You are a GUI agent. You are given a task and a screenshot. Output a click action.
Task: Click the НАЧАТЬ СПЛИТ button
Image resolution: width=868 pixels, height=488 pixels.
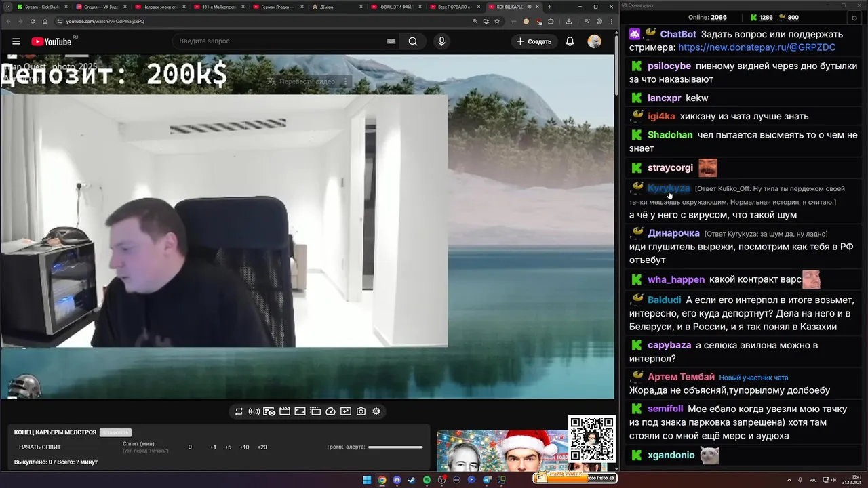click(x=40, y=447)
